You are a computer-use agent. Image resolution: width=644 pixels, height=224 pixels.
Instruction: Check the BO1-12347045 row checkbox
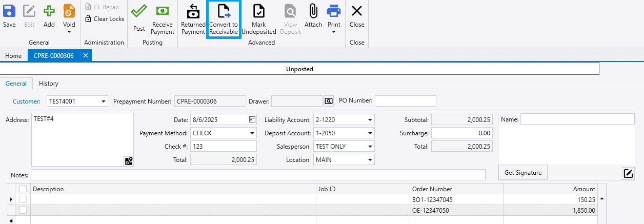[23, 199]
